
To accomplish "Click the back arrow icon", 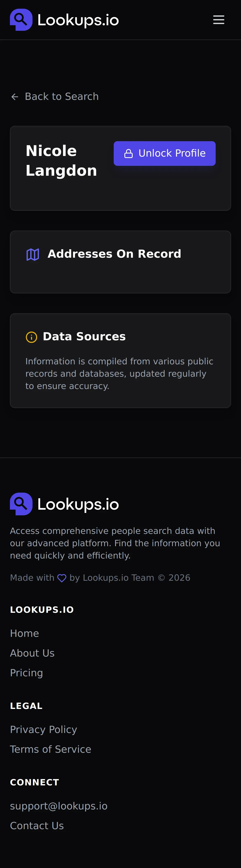I will pyautogui.click(x=15, y=97).
